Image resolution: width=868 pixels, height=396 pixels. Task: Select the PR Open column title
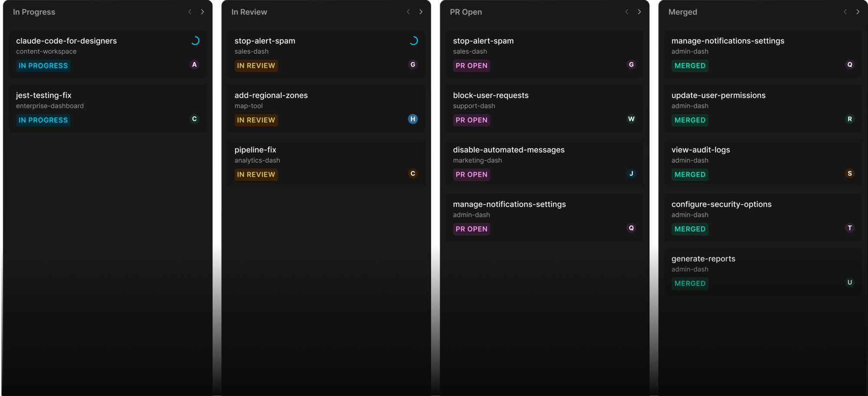(x=466, y=12)
